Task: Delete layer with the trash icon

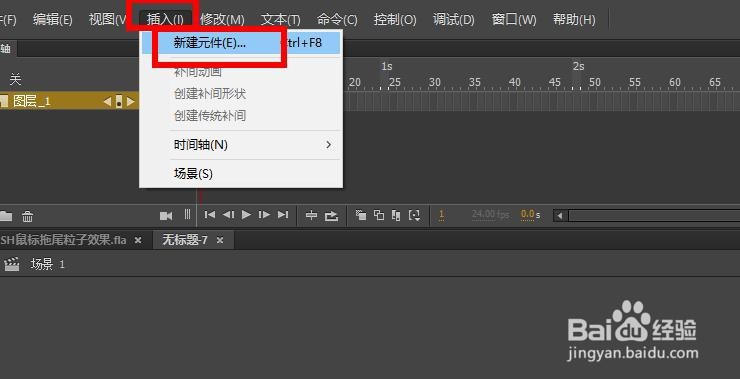Action: pos(28,216)
